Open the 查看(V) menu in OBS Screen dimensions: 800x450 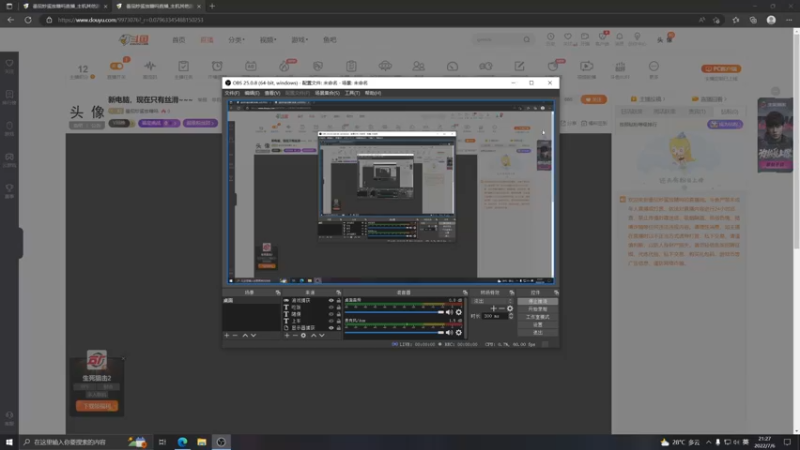(x=272, y=93)
